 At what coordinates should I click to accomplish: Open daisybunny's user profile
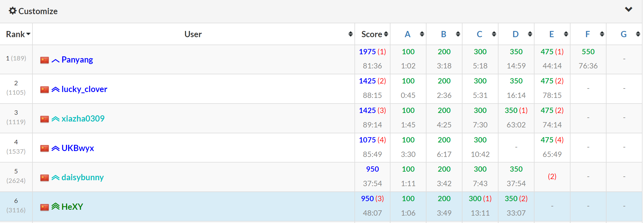[x=83, y=177]
